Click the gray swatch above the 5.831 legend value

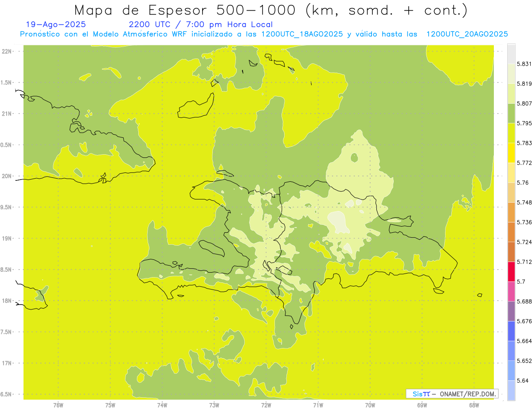pyautogui.click(x=511, y=54)
